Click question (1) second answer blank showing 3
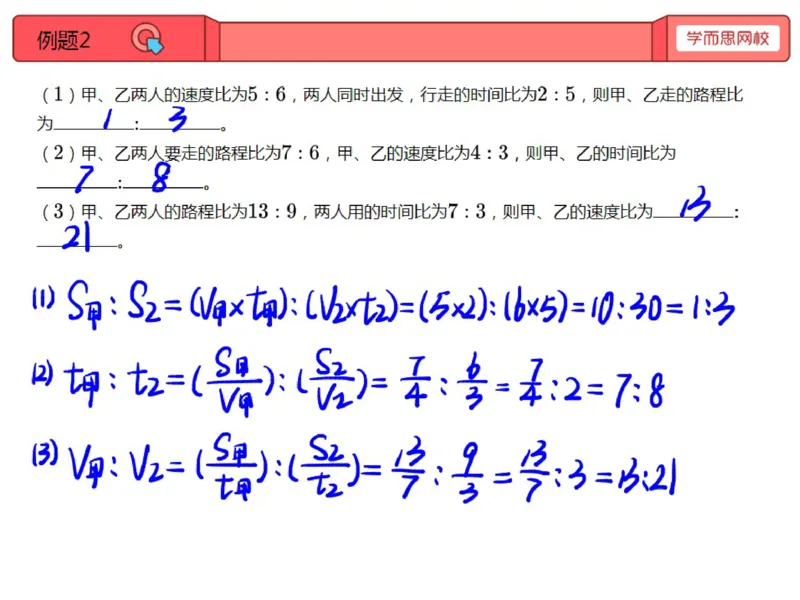The image size is (800, 600). 180,121
